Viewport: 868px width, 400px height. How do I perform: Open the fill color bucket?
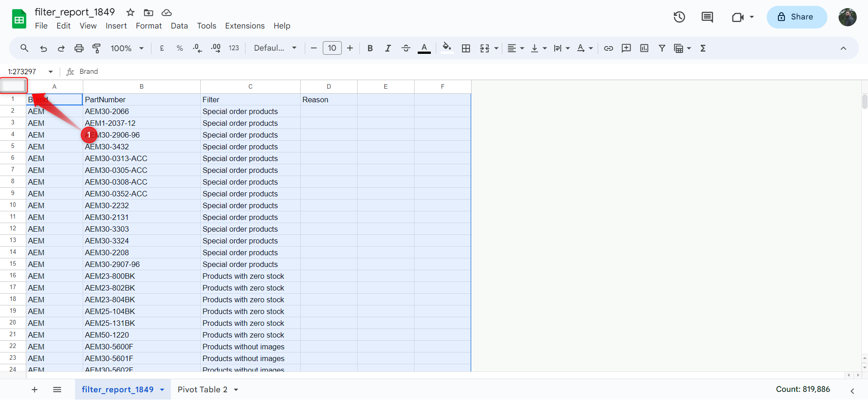click(x=447, y=48)
